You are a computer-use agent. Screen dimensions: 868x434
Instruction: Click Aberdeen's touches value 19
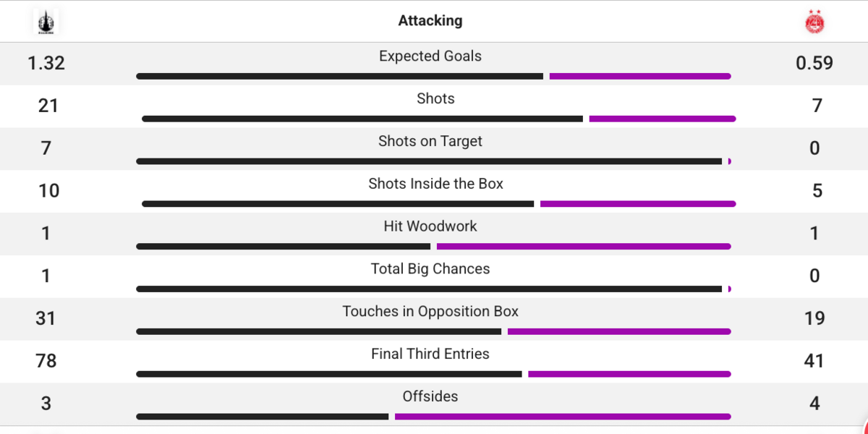(x=814, y=318)
